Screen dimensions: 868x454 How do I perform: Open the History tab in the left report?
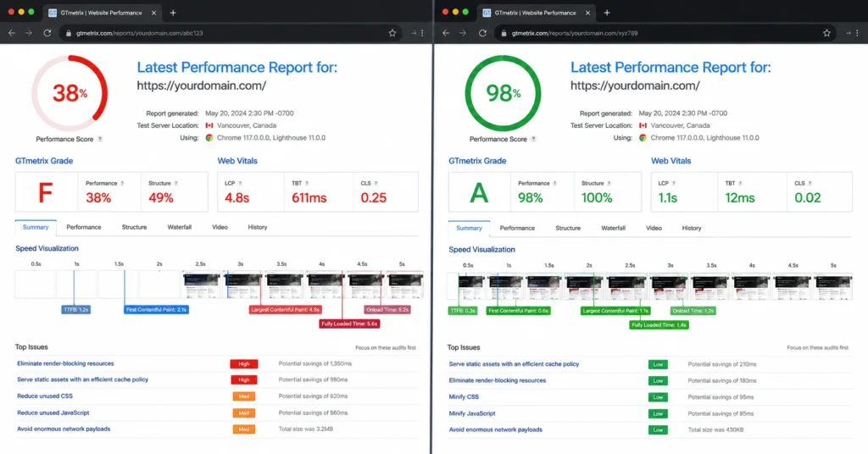pyautogui.click(x=258, y=227)
